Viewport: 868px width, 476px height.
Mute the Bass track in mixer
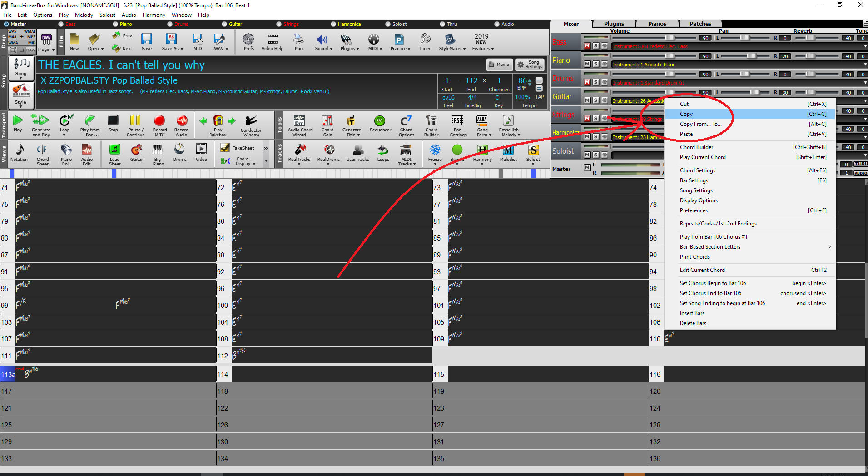(x=587, y=46)
